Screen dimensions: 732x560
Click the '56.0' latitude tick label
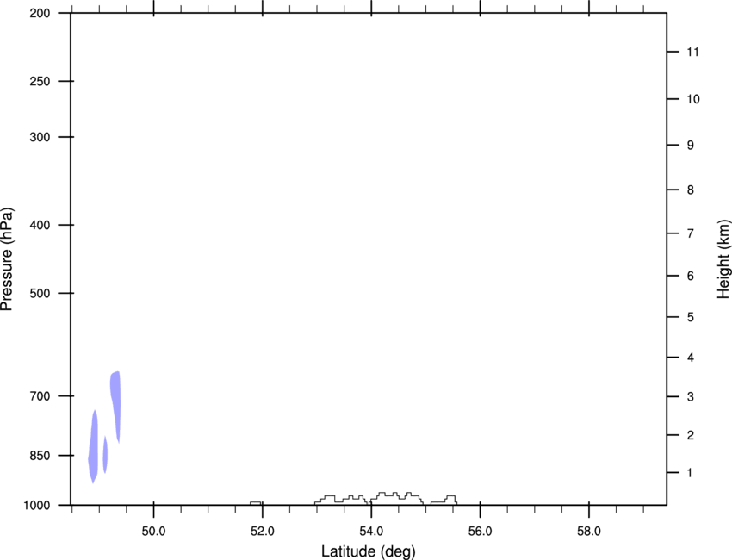point(480,531)
